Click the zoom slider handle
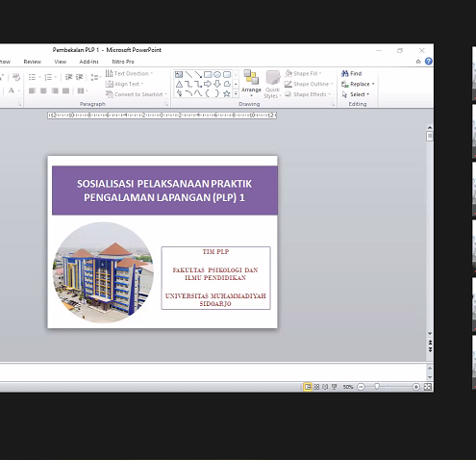Image resolution: width=476 pixels, height=460 pixels. (377, 387)
